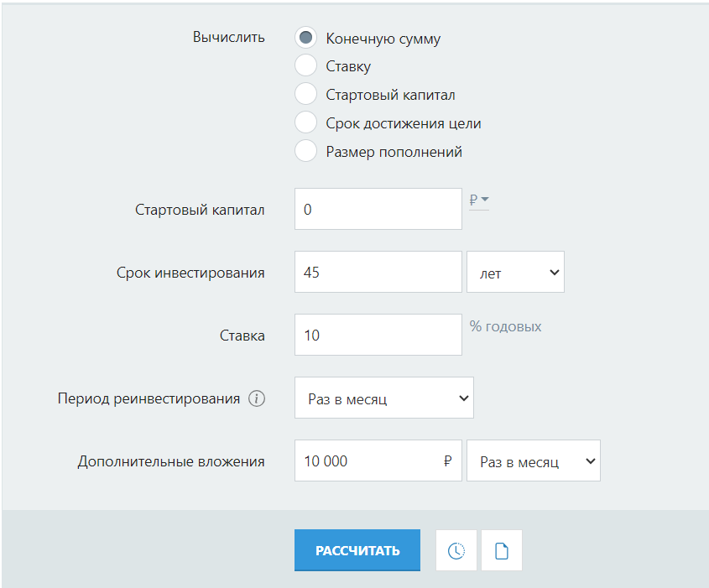Screen dimensions: 709x588
Task: Focus the 'Срок инвестирования' field with 45
Action: point(378,272)
